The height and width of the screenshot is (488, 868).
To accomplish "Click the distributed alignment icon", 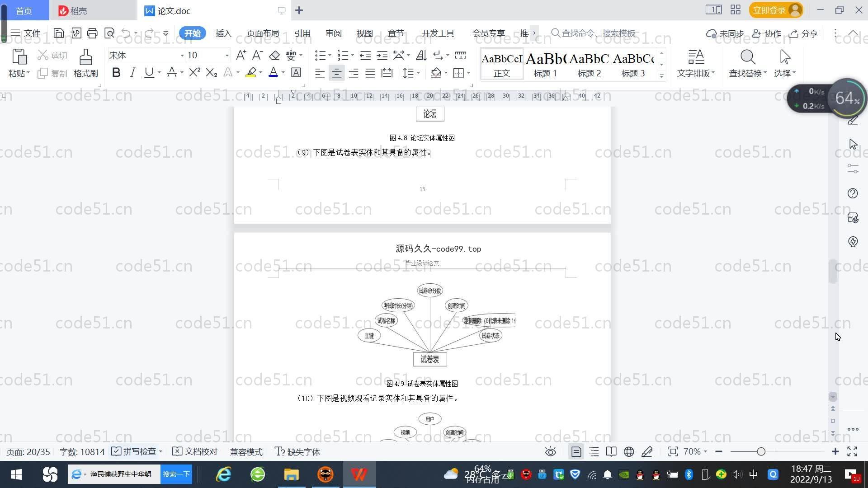I will pyautogui.click(x=387, y=73).
